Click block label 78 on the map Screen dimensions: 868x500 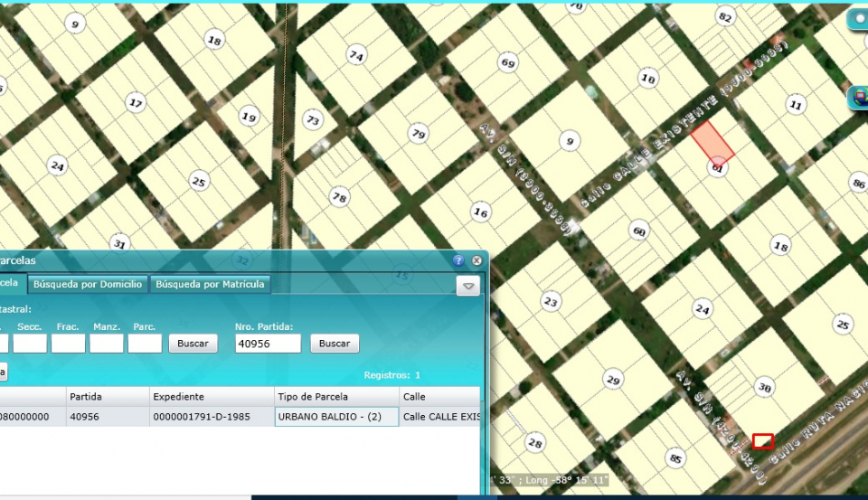[x=339, y=197]
